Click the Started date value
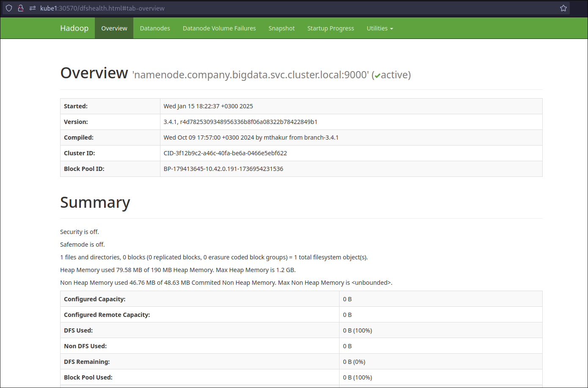This screenshot has width=588, height=388. 208,106
